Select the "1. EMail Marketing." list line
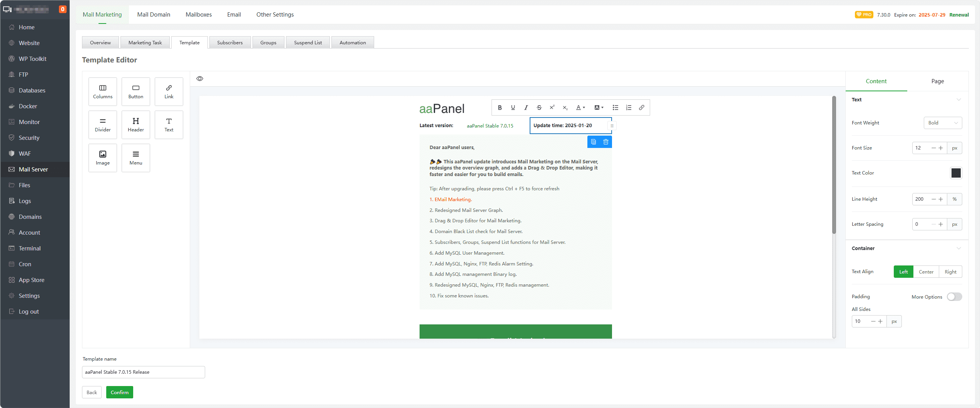 point(451,200)
